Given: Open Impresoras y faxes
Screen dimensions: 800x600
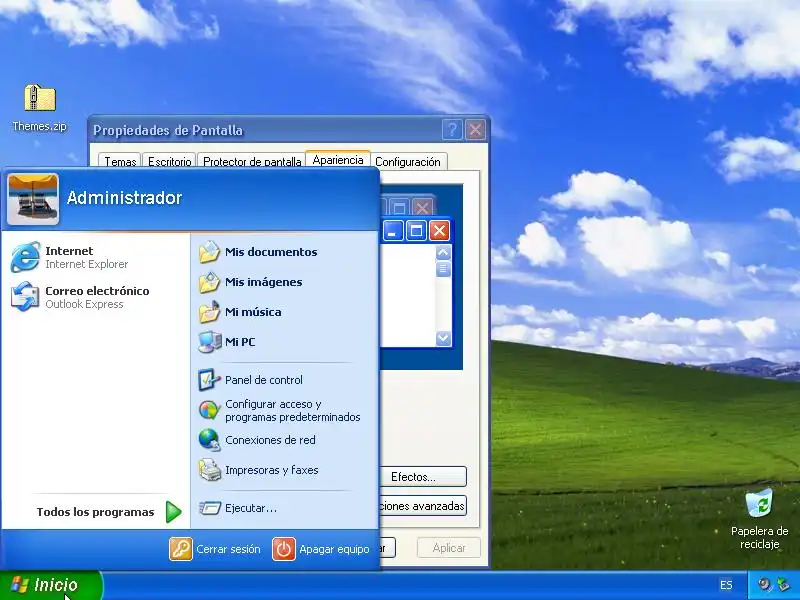Looking at the screenshot, I should pos(259,470).
